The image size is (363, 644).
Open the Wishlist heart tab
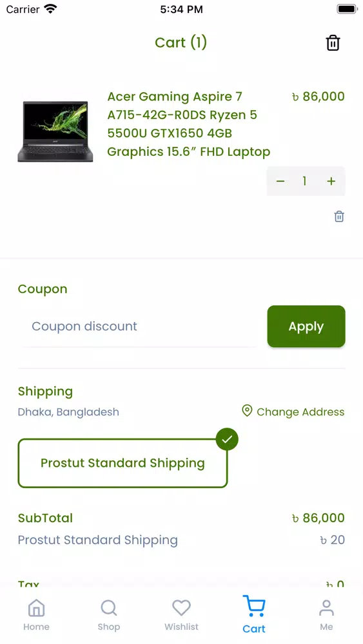coord(181,615)
